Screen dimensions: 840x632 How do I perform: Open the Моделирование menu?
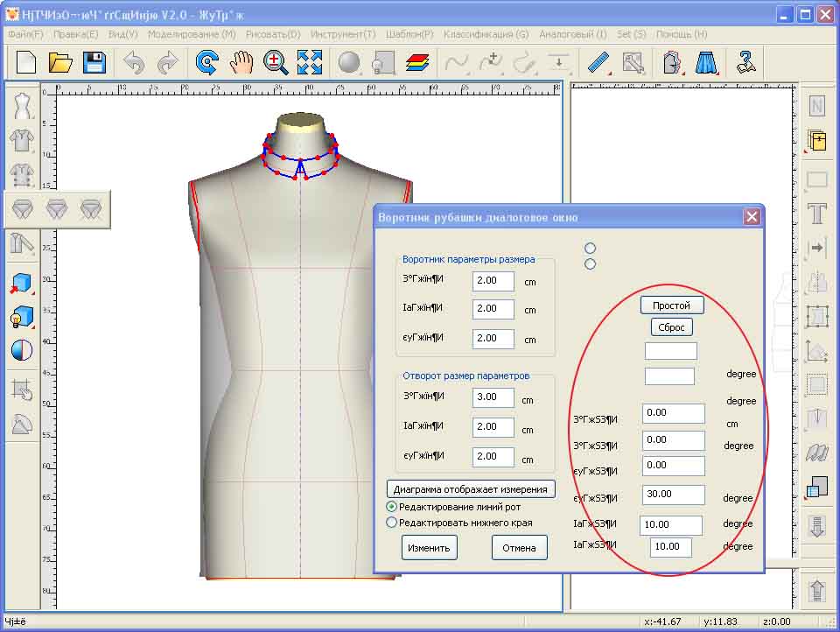[192, 34]
